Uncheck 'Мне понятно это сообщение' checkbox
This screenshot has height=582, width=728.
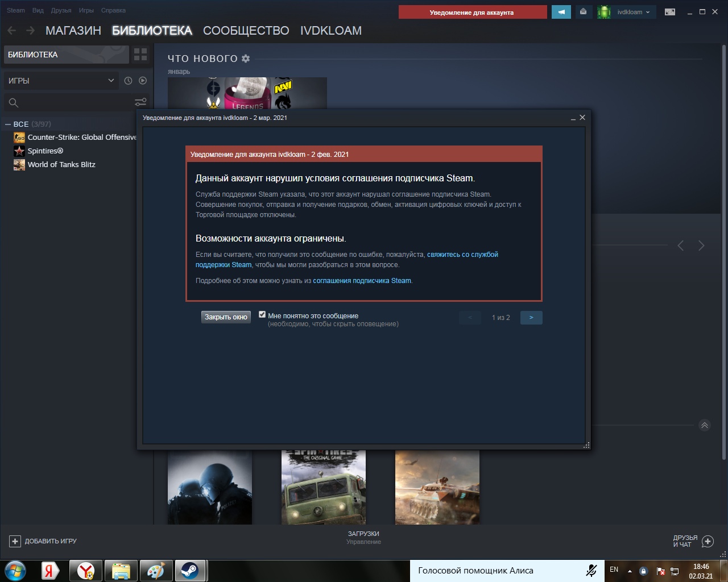262,314
